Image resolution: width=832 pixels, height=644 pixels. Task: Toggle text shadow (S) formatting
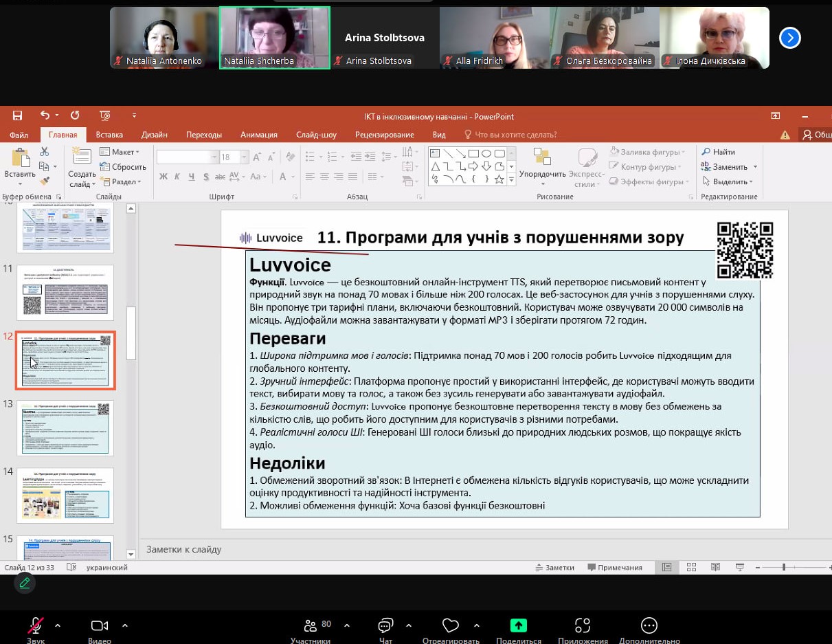click(207, 177)
